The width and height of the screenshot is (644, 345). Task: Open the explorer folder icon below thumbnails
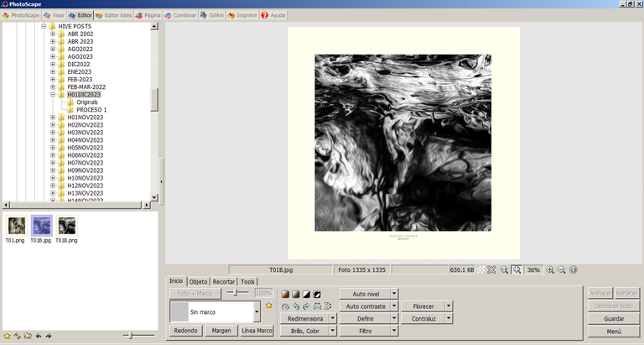(x=28, y=336)
